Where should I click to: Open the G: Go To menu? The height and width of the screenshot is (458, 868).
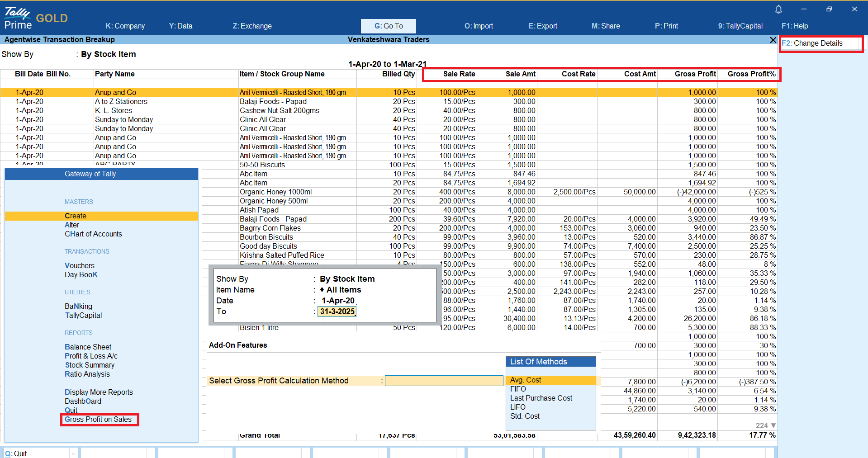(388, 26)
